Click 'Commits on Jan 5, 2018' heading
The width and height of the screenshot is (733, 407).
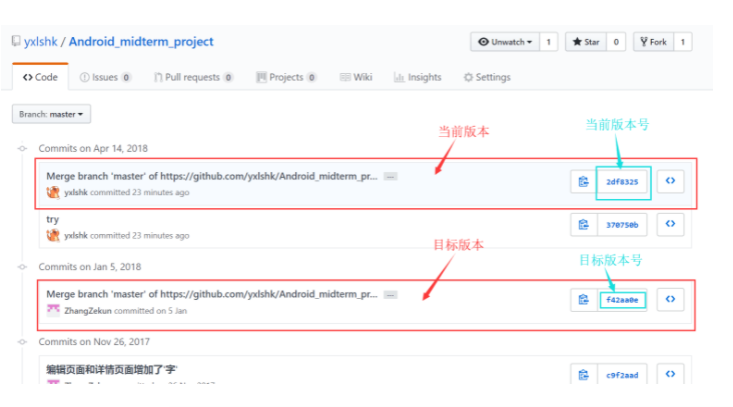coord(90,267)
